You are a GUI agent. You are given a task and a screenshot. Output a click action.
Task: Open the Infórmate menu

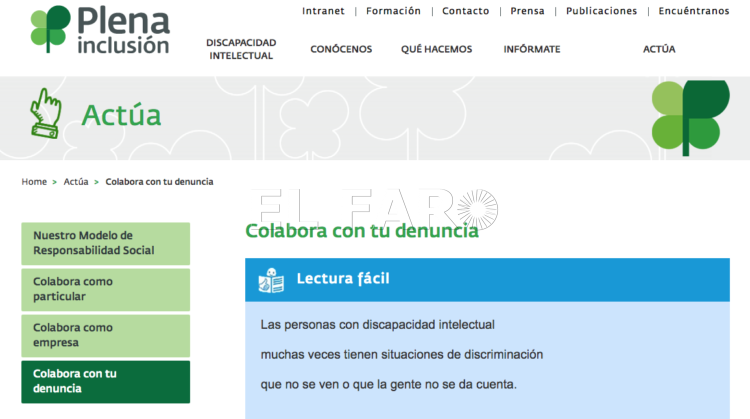pyautogui.click(x=532, y=49)
